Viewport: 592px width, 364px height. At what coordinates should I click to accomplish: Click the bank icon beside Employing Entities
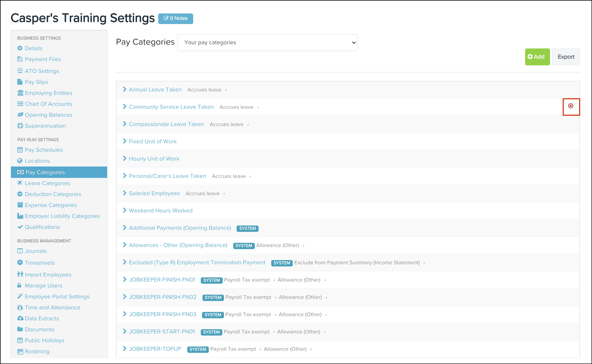[20, 93]
